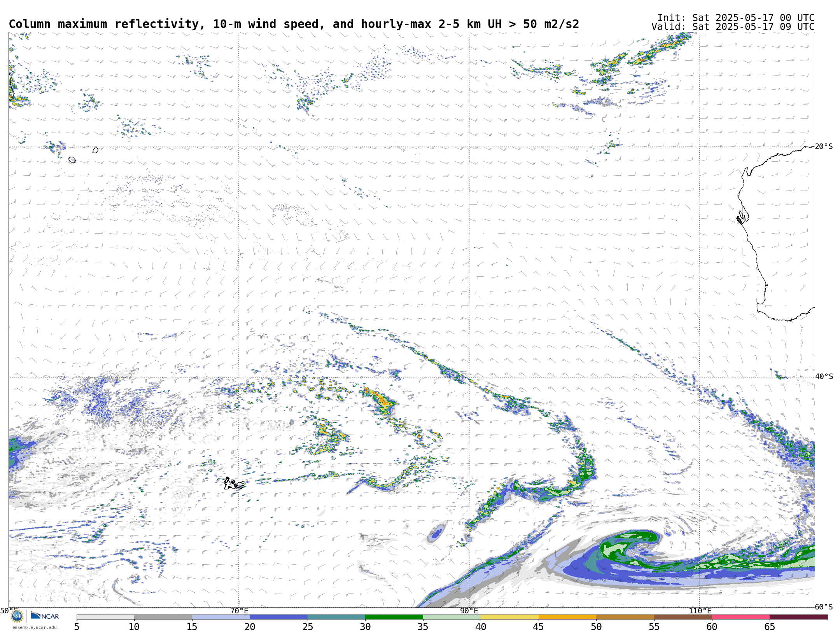Pick the yellow 40–45 colorbar swatch

[x=509, y=617]
